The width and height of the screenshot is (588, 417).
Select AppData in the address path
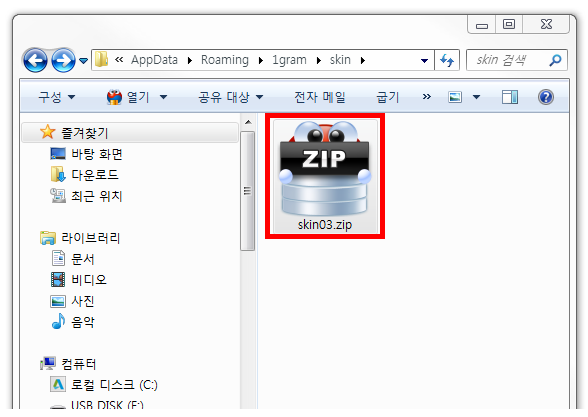pyautogui.click(x=154, y=60)
